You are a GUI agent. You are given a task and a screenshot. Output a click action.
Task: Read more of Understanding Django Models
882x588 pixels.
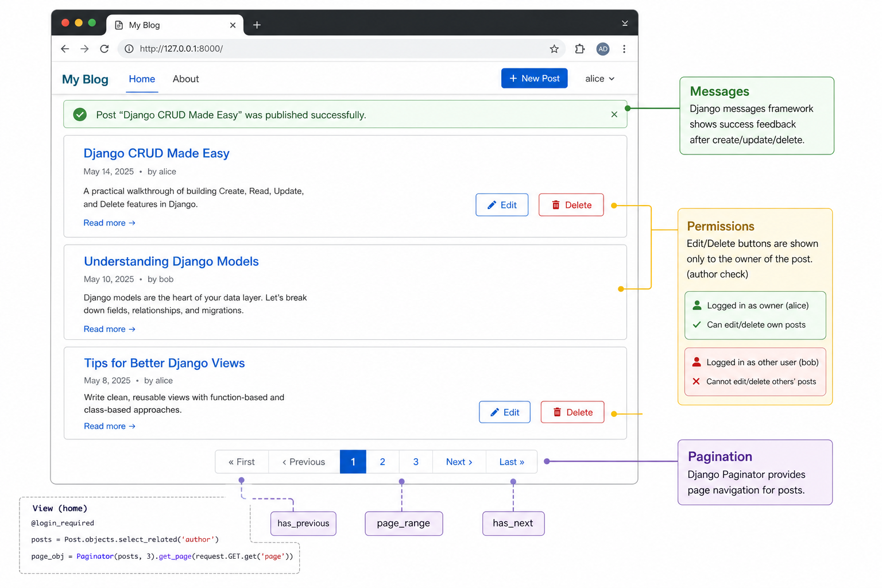[x=110, y=329]
